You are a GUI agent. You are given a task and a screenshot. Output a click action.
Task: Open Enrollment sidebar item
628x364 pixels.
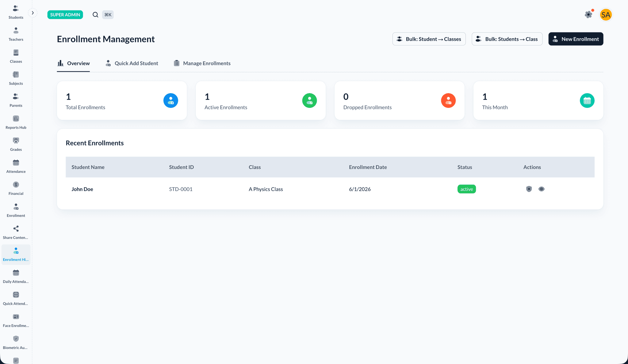click(x=16, y=211)
